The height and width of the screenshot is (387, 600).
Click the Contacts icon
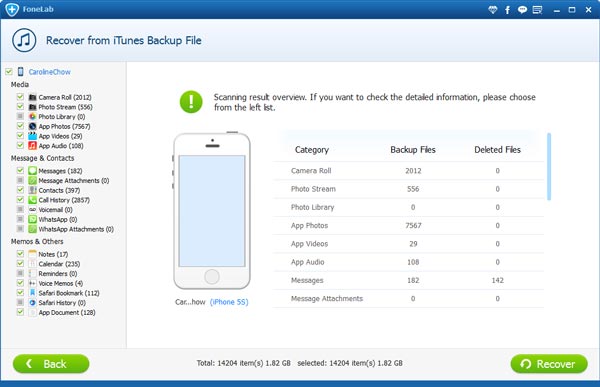[33, 190]
